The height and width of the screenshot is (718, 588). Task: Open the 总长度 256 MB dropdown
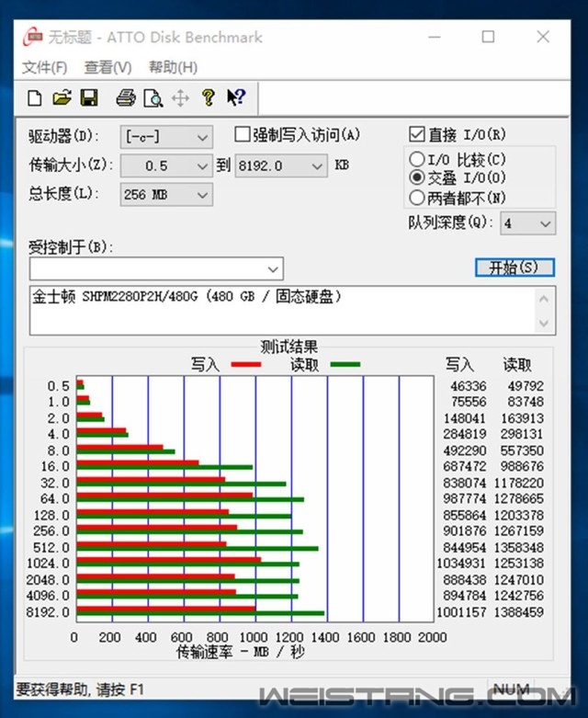point(166,195)
